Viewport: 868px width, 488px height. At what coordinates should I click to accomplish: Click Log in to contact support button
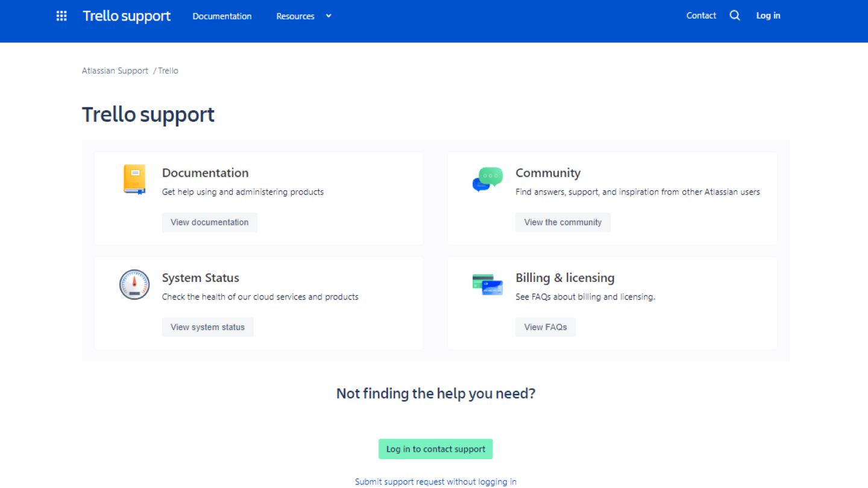coord(436,449)
